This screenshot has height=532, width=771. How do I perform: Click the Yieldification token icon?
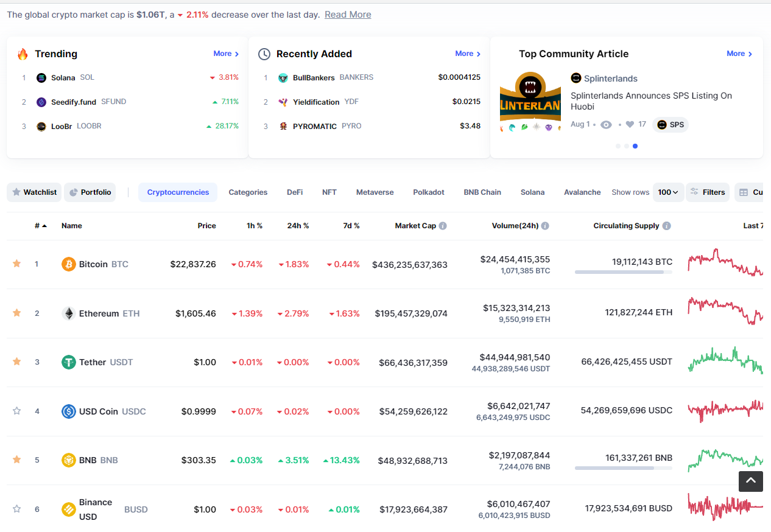pos(283,102)
